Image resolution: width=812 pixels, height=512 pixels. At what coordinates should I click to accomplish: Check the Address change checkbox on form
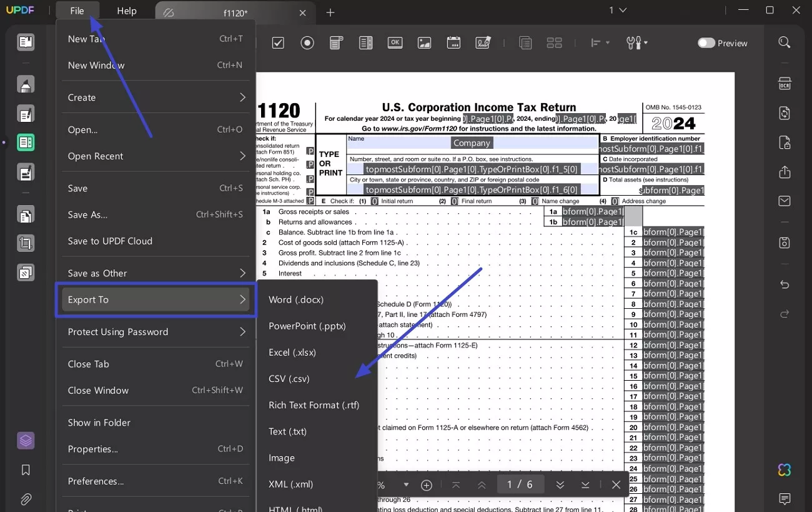pyautogui.click(x=615, y=201)
